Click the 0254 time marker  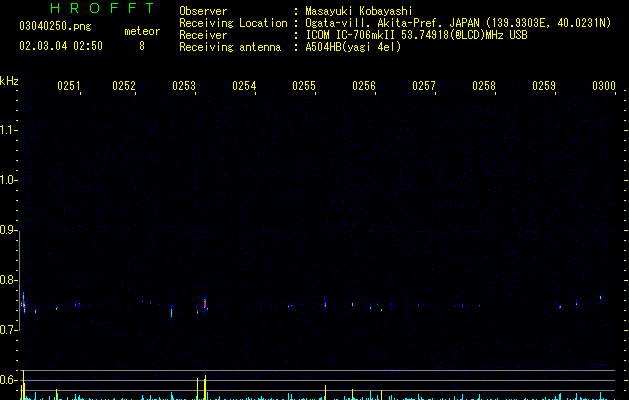tap(244, 86)
